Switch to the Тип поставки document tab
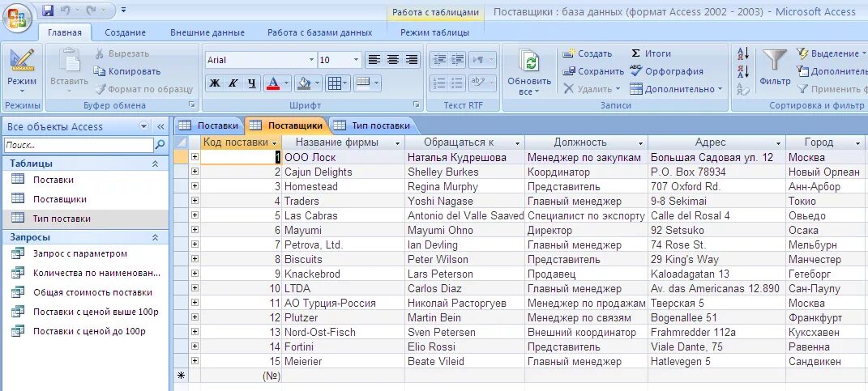Image resolution: width=868 pixels, height=391 pixels. tap(373, 125)
